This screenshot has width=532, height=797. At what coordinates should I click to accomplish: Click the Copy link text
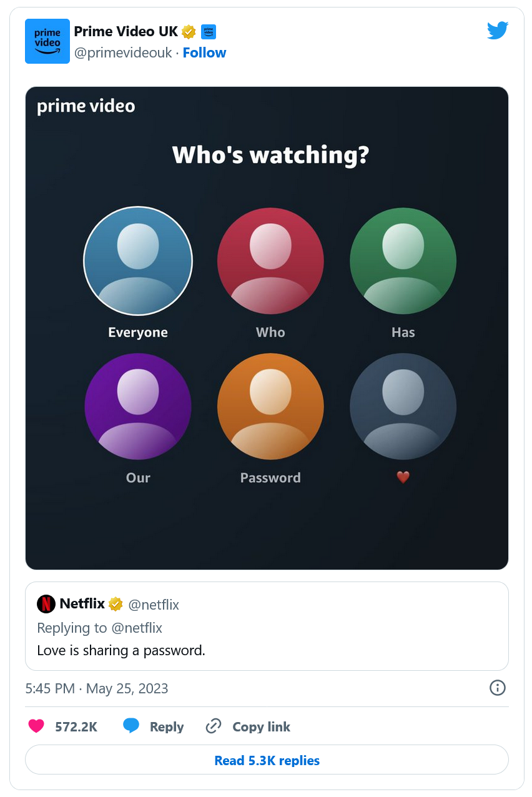point(261,726)
